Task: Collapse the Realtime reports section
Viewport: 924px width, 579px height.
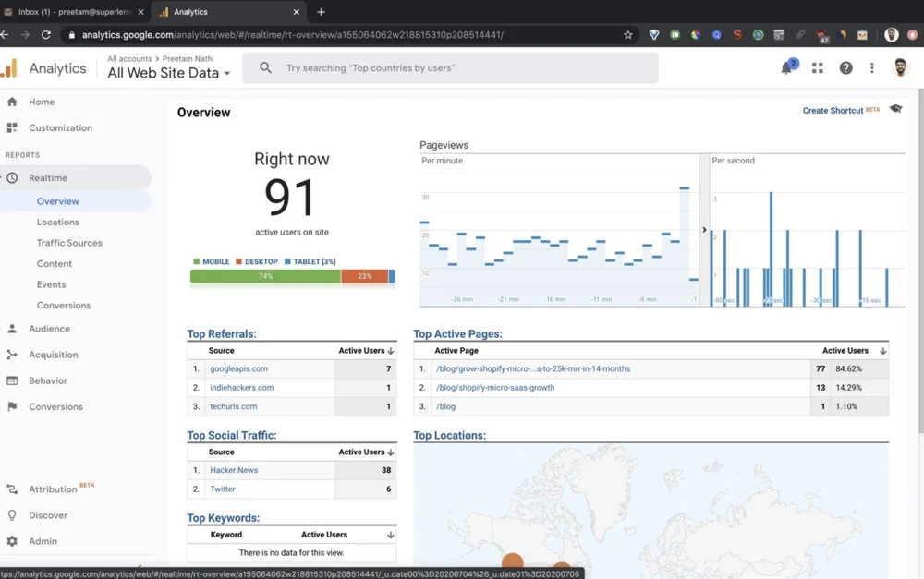Action: 48,177
